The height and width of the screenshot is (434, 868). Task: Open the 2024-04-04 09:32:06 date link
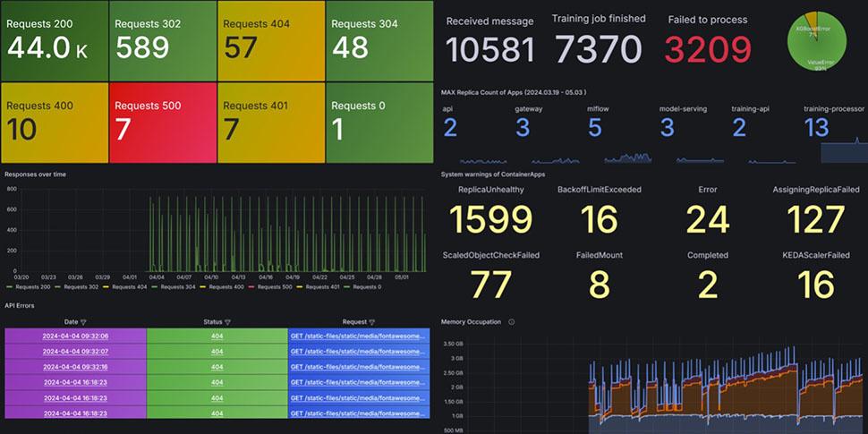click(75, 336)
